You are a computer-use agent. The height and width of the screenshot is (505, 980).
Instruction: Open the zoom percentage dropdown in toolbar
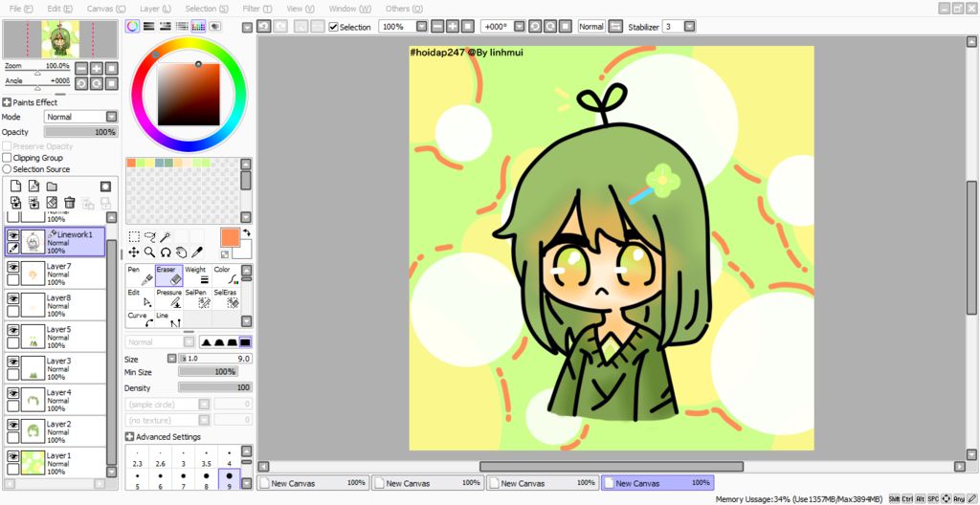(421, 27)
